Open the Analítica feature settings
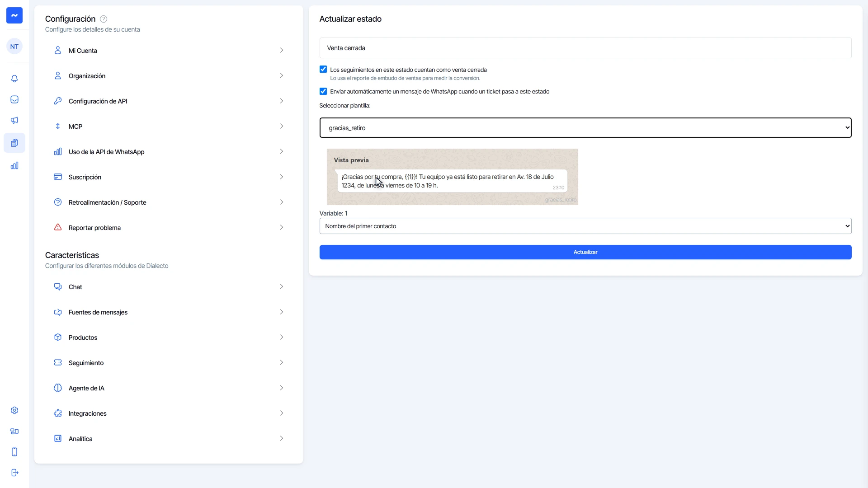This screenshot has height=488, width=868. (169, 439)
